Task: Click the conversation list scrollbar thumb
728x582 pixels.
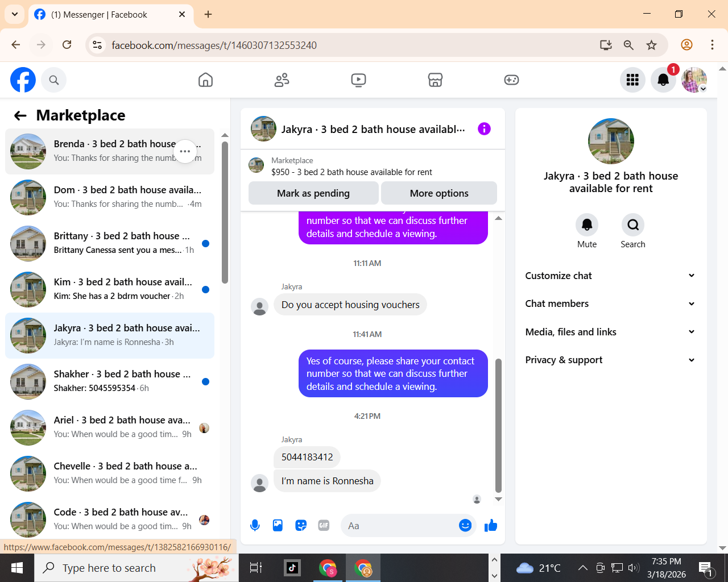Action: click(225, 212)
